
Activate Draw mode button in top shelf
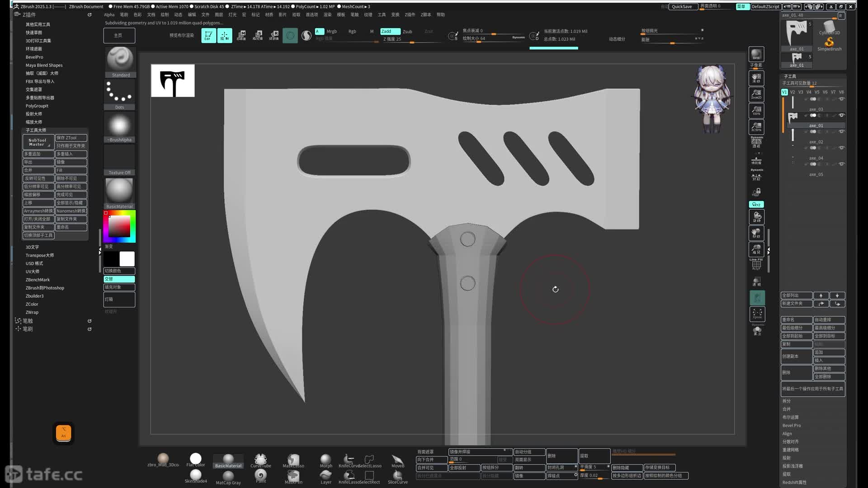pos(224,35)
